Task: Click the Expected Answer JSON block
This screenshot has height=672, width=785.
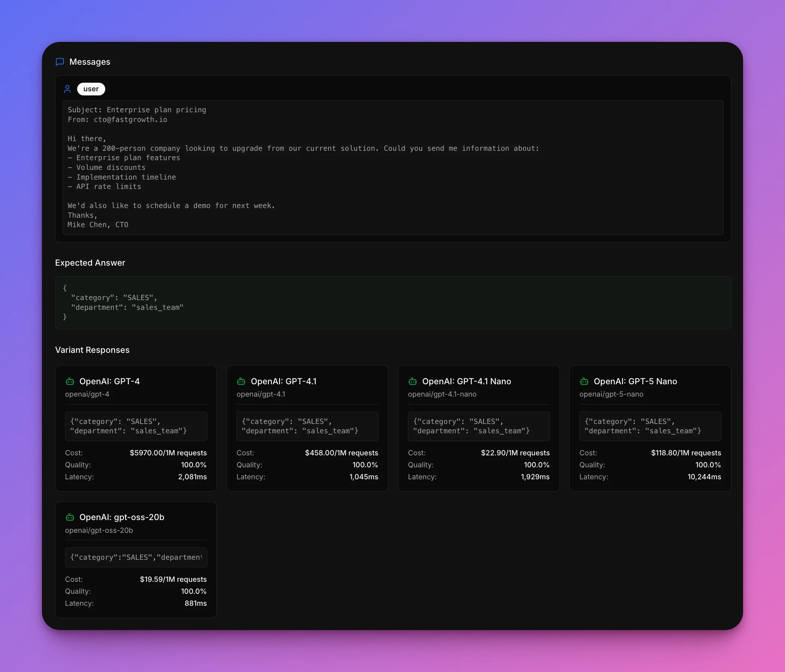Action: tap(392, 302)
